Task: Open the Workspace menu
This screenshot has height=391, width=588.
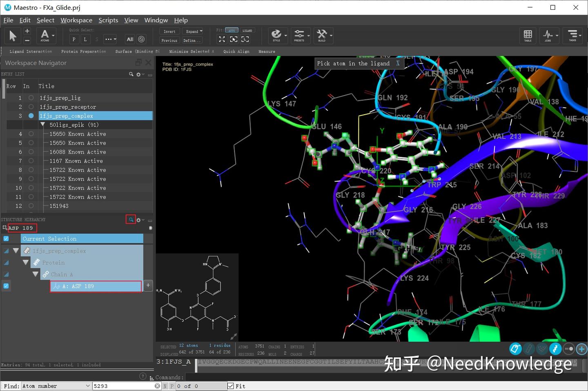Action: tap(76, 20)
